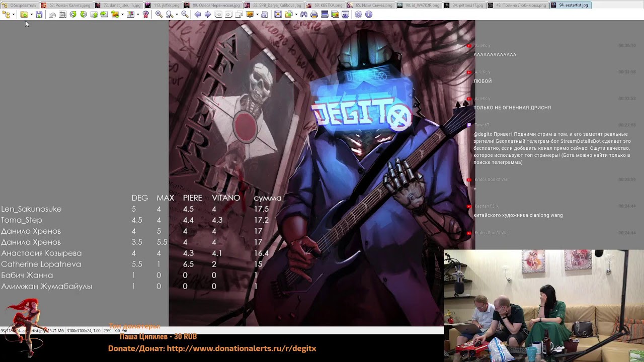Select the active tab 94. aestartist.jpg
This screenshot has width=644, height=362.
click(x=571, y=5)
